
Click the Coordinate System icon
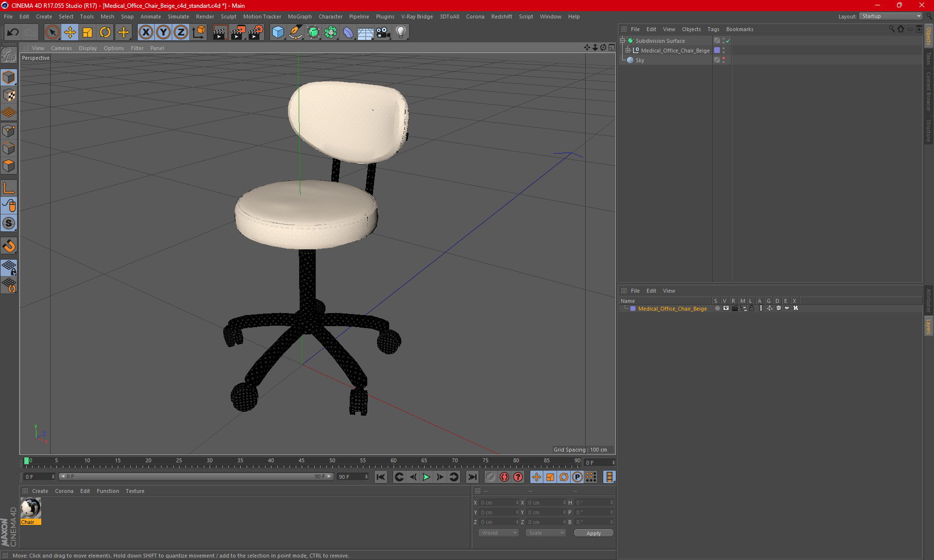point(198,32)
